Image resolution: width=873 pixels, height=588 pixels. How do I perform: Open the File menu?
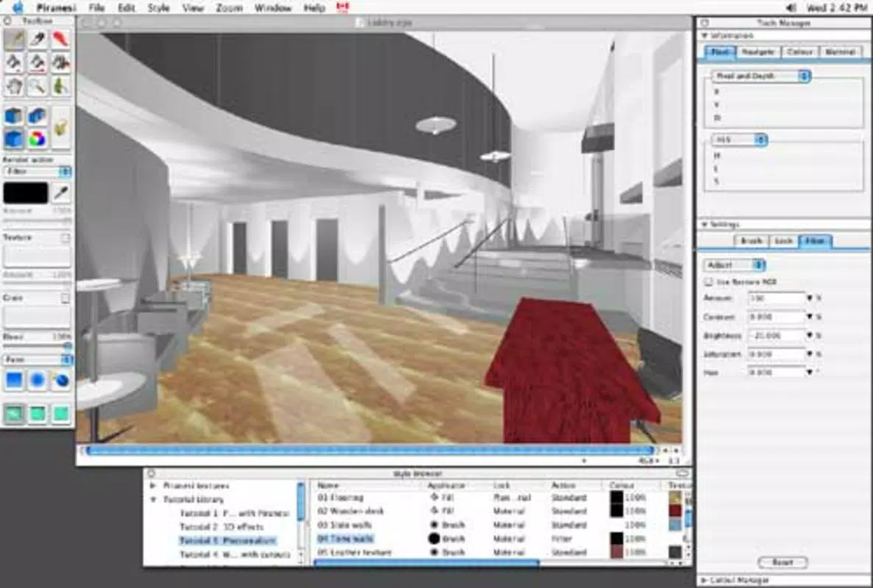pyautogui.click(x=96, y=8)
